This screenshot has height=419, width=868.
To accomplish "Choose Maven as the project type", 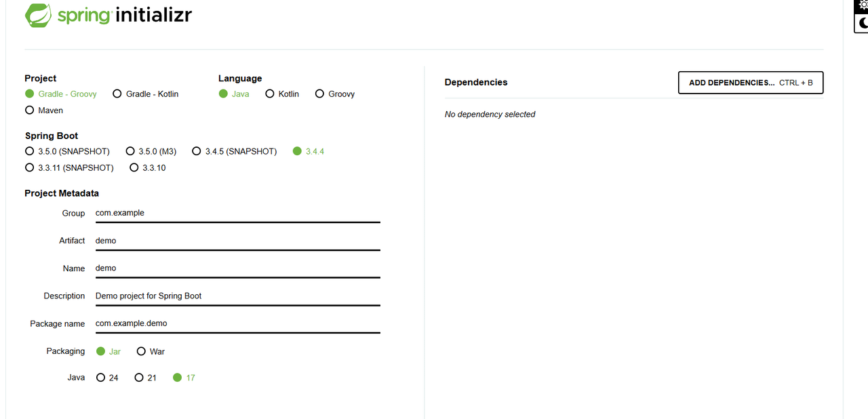I will coord(29,111).
